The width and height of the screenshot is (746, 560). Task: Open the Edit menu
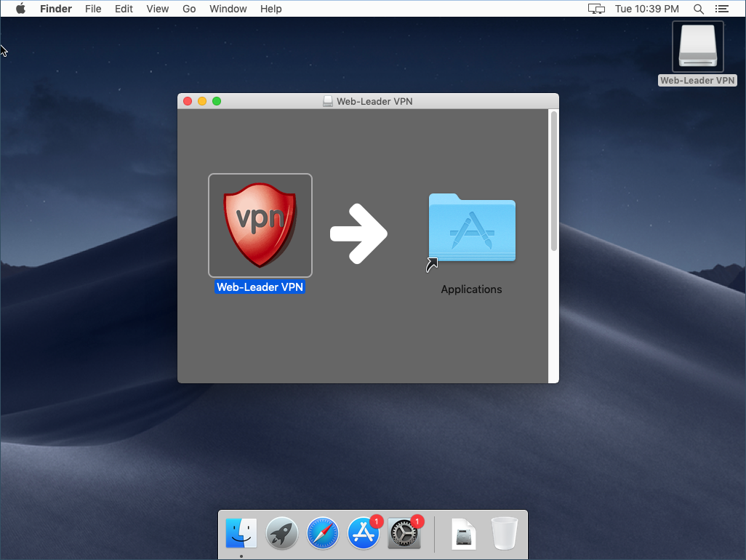pos(124,9)
